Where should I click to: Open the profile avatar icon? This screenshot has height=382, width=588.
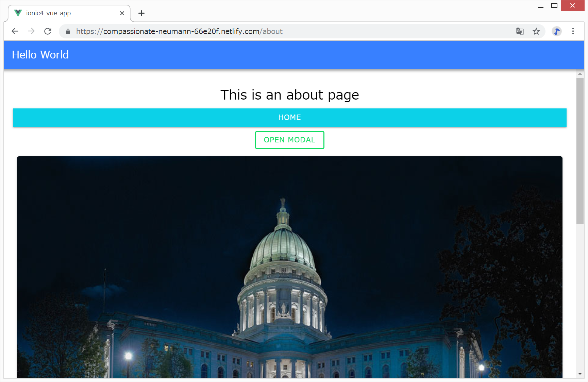tap(556, 31)
